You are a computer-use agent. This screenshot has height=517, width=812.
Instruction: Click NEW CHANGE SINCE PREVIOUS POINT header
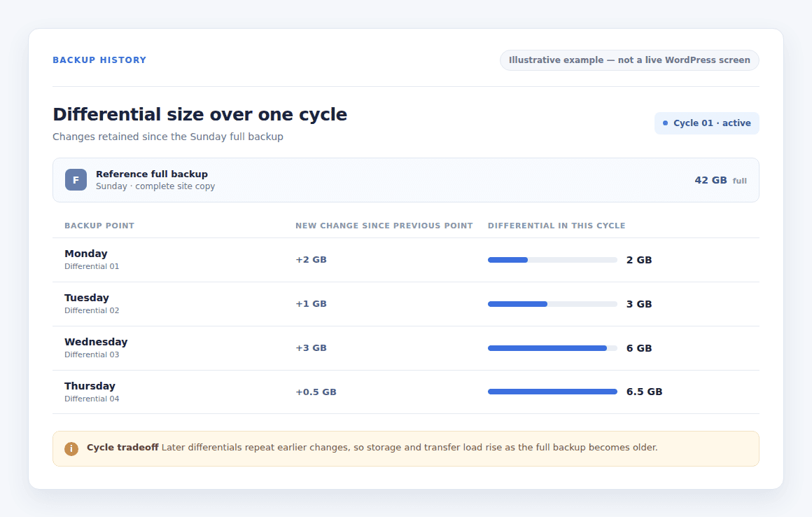point(384,226)
